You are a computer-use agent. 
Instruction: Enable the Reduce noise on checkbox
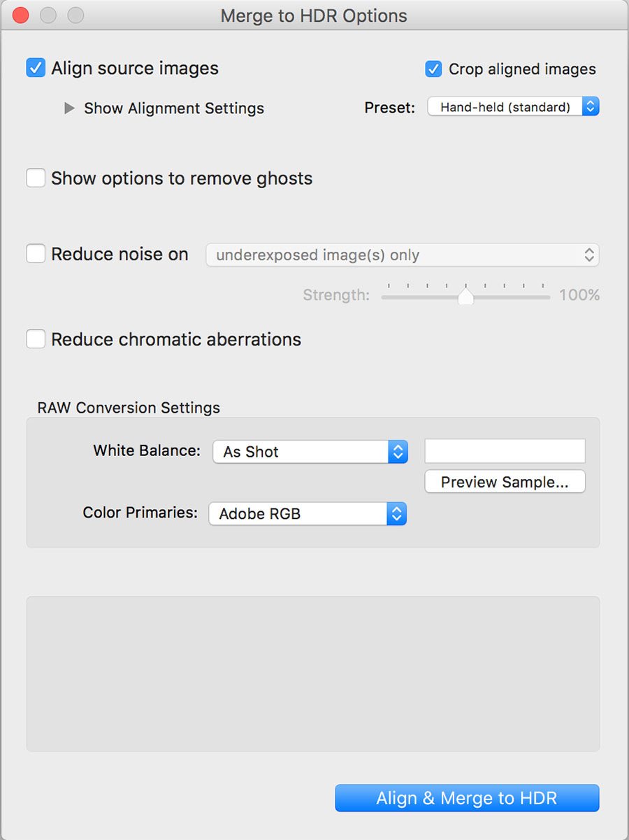click(x=35, y=253)
